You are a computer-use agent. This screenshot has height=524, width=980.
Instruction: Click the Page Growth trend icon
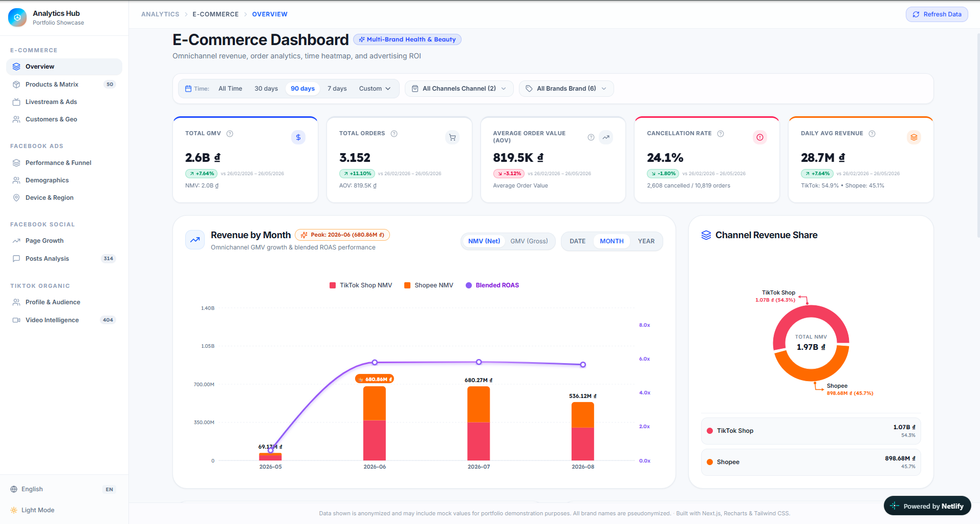tap(16, 241)
